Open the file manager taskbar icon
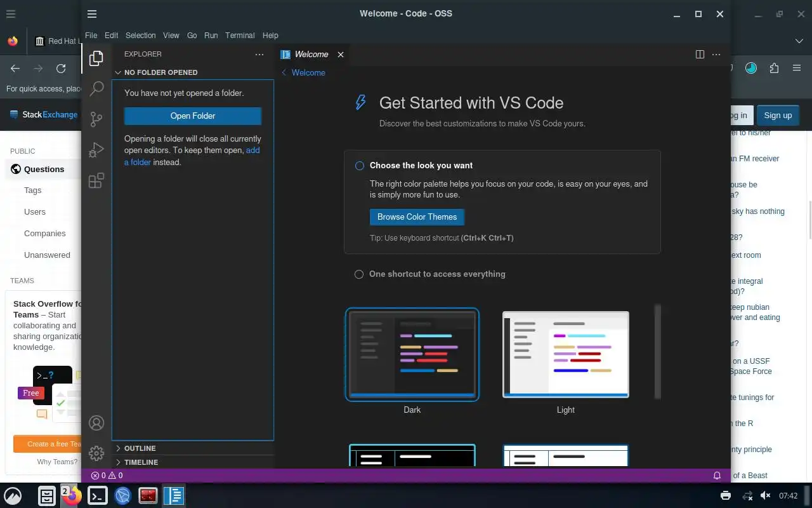 click(x=46, y=496)
